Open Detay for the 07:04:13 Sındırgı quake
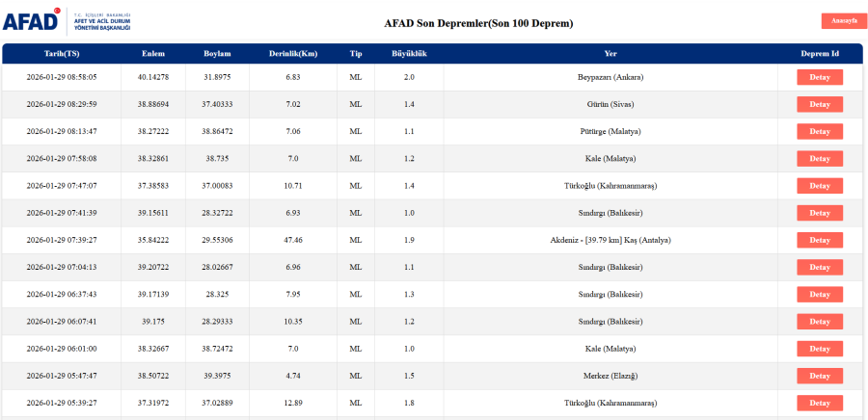Screen dimensions: 868x420 [820, 267]
